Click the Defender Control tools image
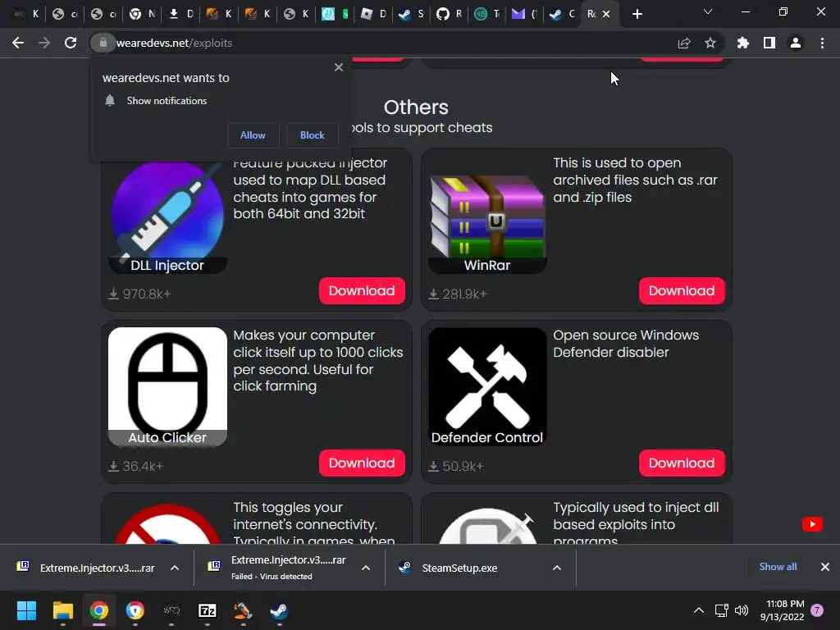Viewport: 840px width, 630px height. tap(487, 386)
